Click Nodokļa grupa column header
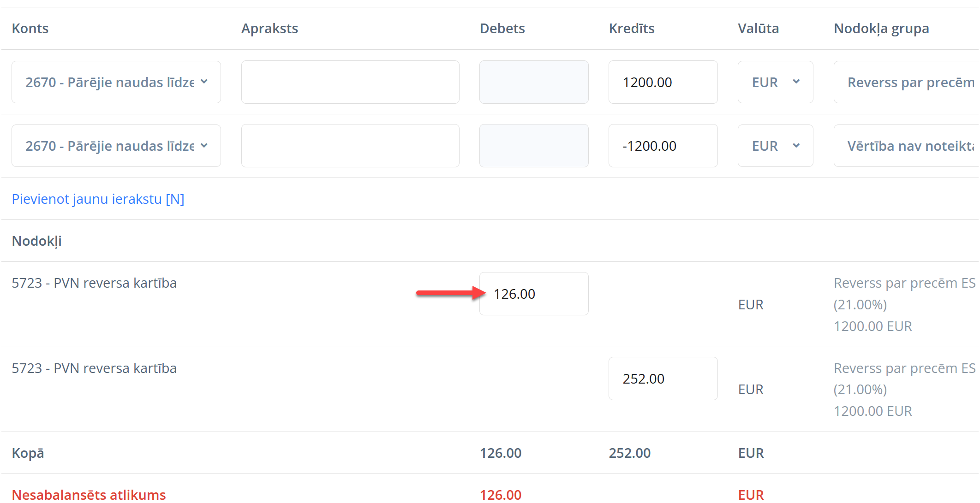The image size is (980, 503). (881, 28)
